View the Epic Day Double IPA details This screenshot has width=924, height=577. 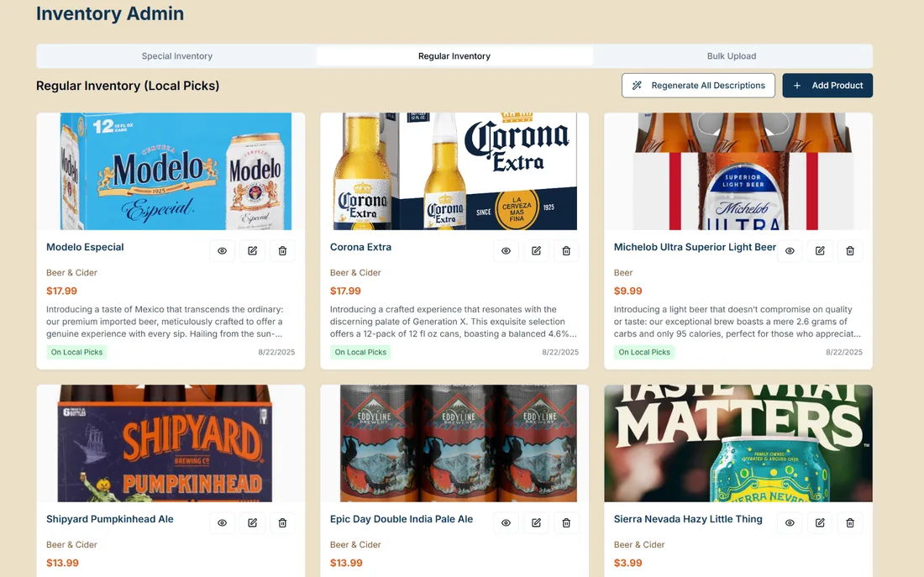(x=506, y=522)
